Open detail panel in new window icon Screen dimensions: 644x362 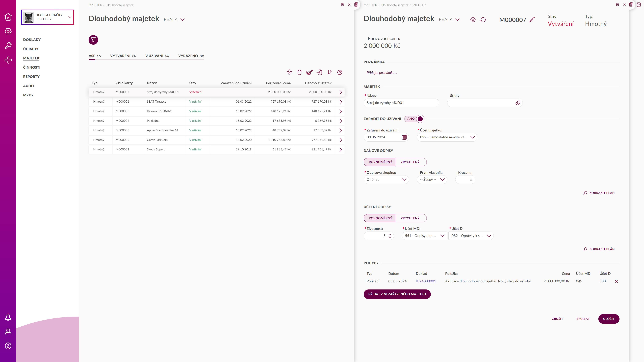coord(617,5)
